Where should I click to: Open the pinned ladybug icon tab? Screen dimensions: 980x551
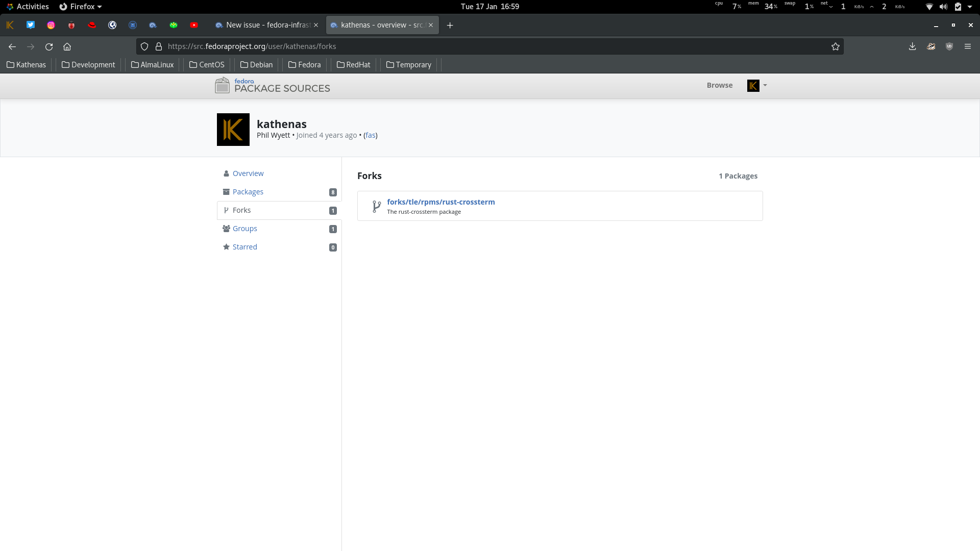coord(71,25)
